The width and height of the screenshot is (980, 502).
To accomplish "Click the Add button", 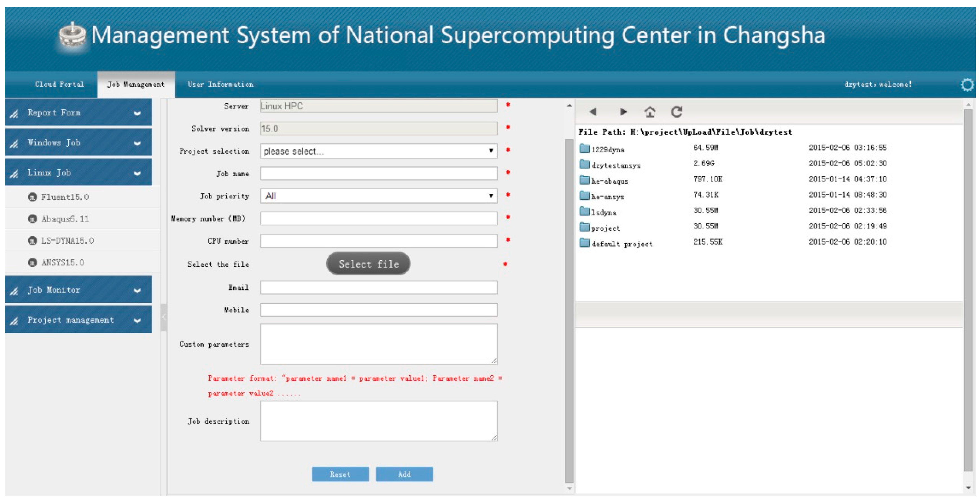I will 404,474.
